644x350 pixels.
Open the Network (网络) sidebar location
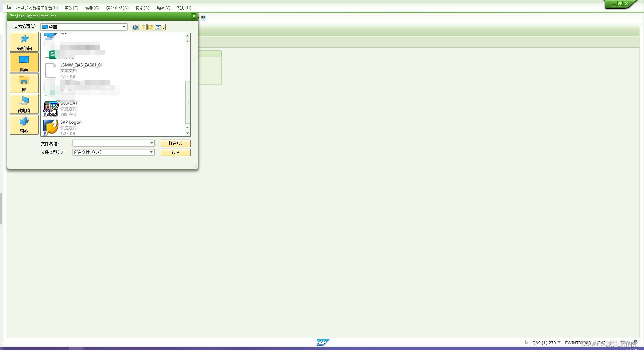point(24,125)
